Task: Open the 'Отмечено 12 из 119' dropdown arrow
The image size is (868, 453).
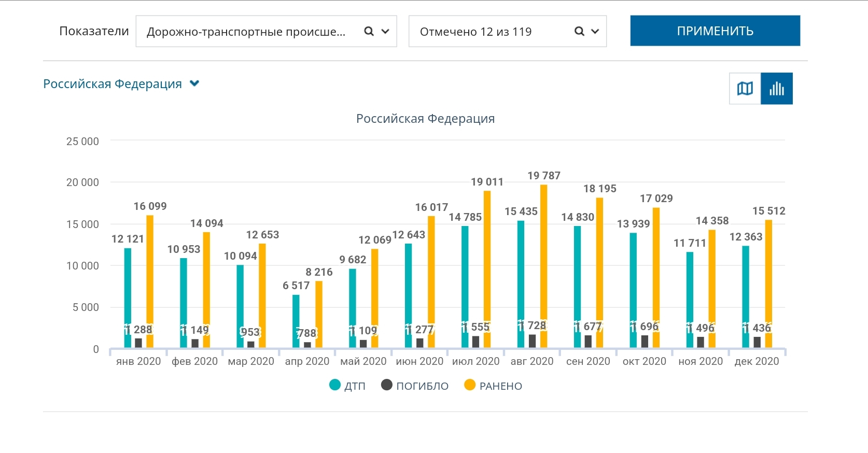Action: click(x=595, y=32)
